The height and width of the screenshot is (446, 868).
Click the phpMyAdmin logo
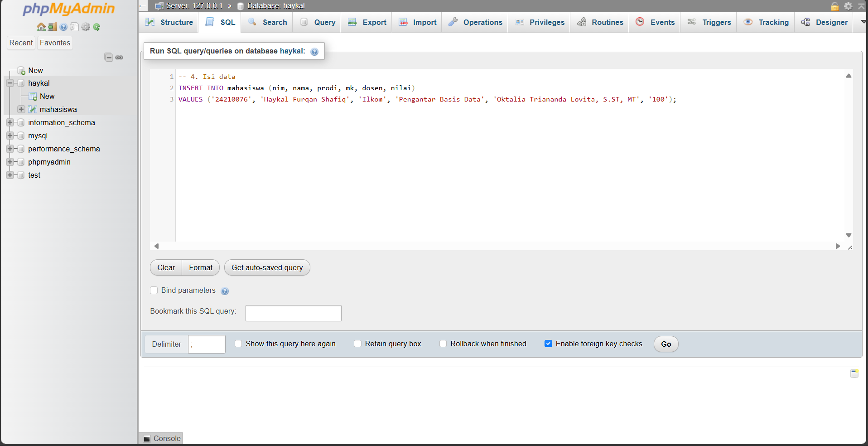[69, 9]
